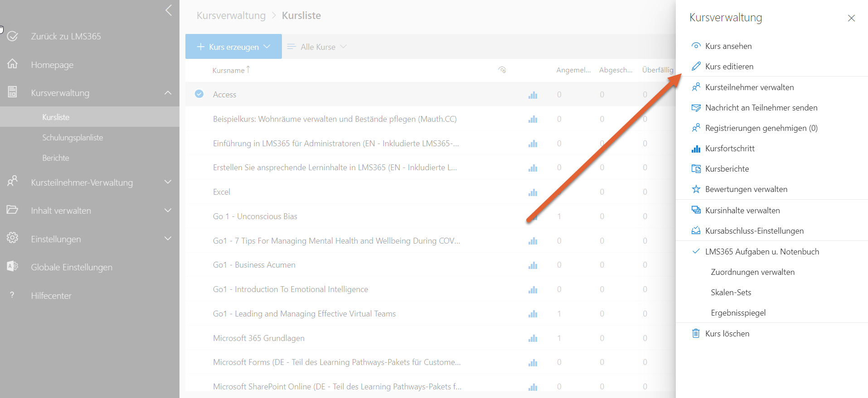Collapse the left navigation sidebar arrow
This screenshot has height=398, width=868.
tap(169, 10)
